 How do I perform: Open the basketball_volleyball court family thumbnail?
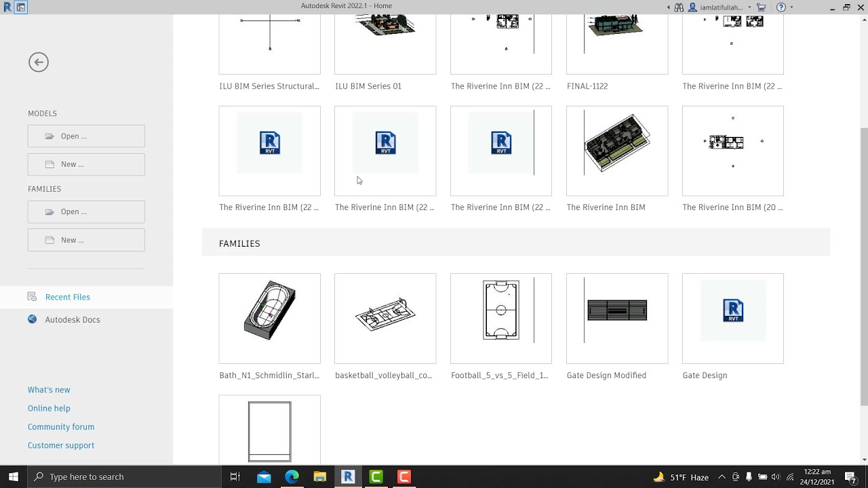[385, 319]
